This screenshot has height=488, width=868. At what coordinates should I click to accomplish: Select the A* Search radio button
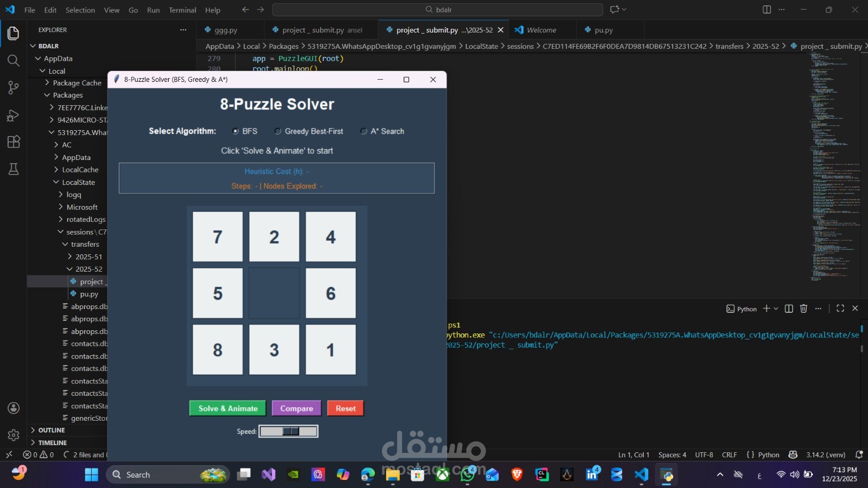click(x=363, y=131)
